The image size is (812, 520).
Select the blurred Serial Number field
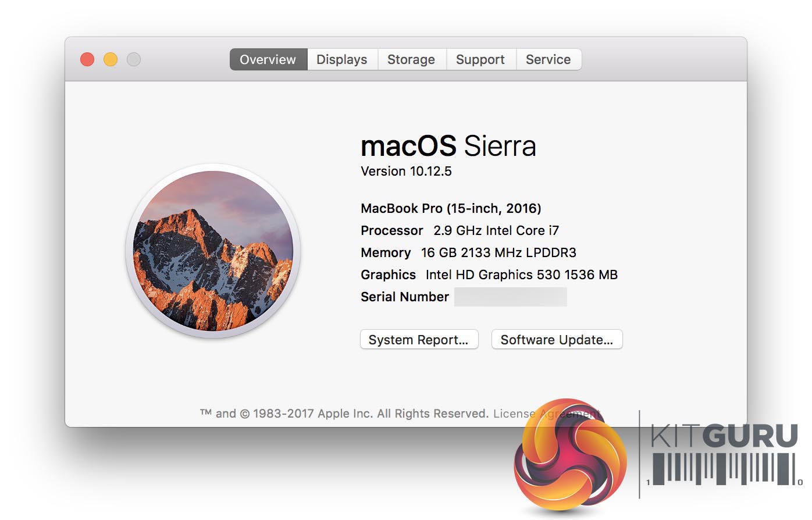click(510, 297)
